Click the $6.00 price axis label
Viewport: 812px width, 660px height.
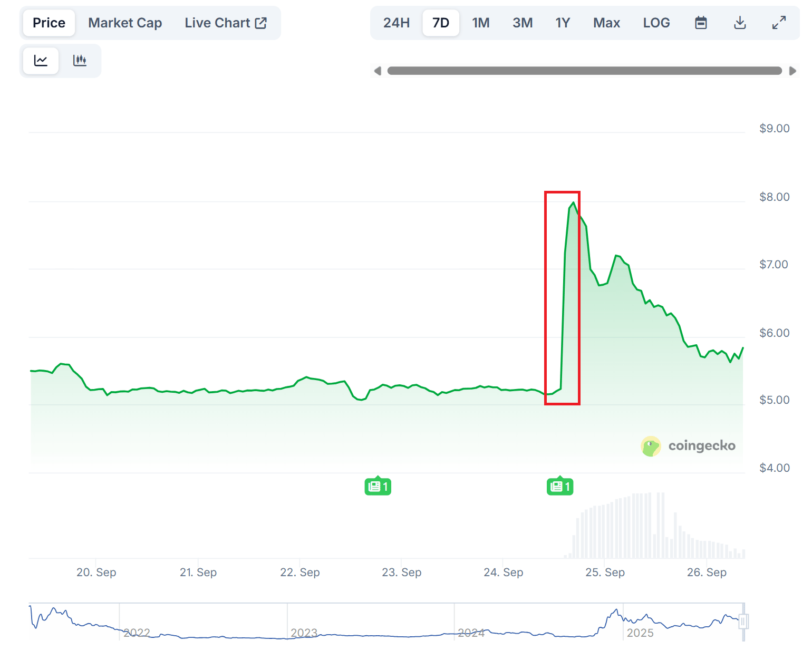click(775, 333)
